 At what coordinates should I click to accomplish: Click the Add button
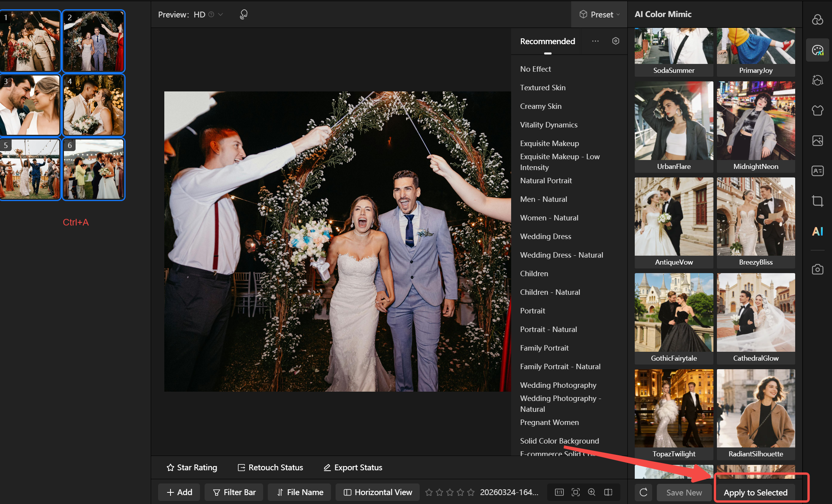(x=179, y=492)
